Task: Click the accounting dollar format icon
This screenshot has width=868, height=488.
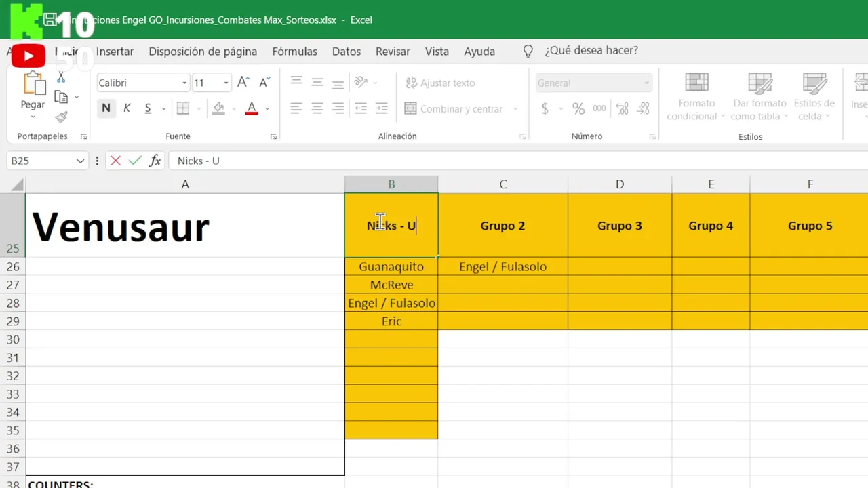Action: pos(545,108)
